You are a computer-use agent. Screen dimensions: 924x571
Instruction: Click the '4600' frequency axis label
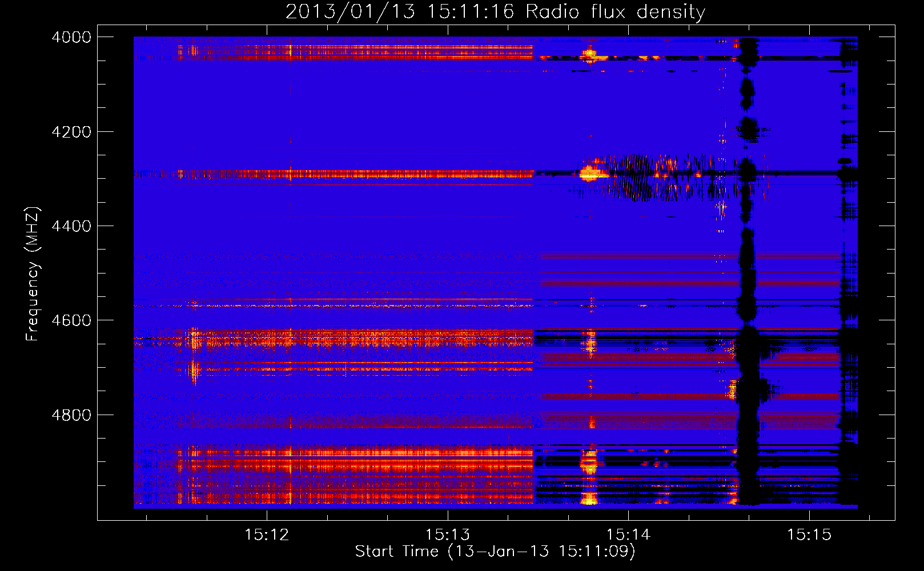tap(71, 320)
